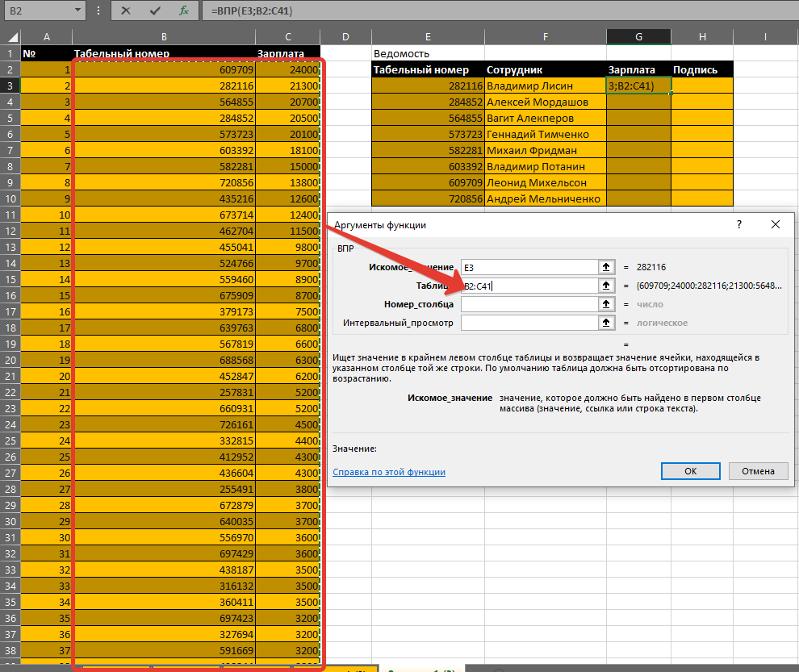The image size is (799, 672).
Task: Click Леонид Михельсон cell
Action: click(546, 182)
